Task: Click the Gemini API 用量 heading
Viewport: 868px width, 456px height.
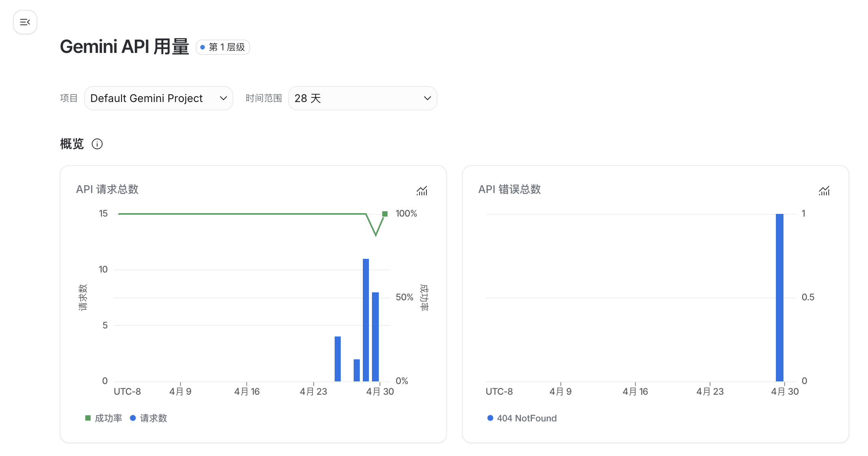Action: [x=124, y=47]
